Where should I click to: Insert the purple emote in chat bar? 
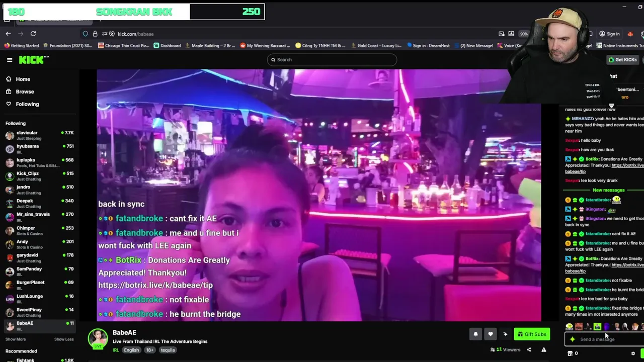[607, 327]
